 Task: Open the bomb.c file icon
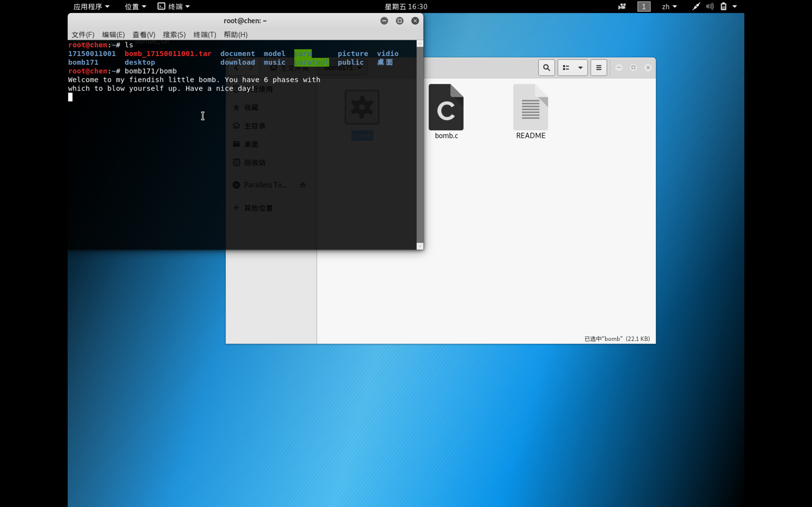pos(446,107)
